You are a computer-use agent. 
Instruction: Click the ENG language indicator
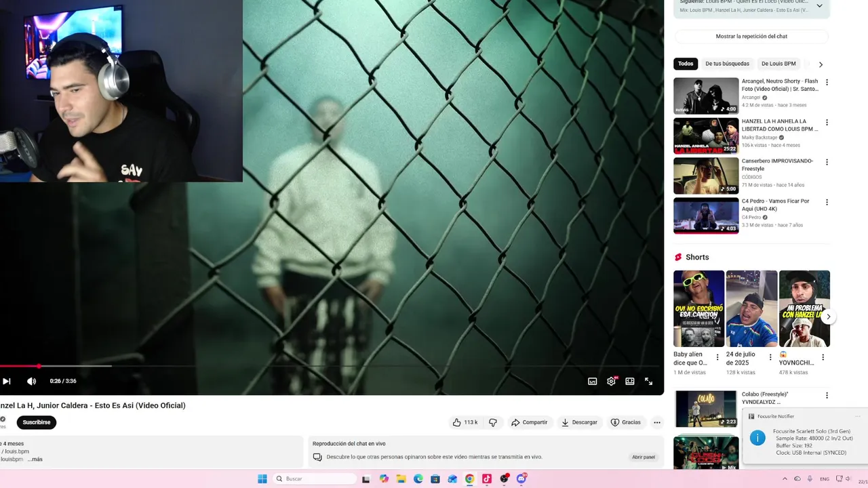(x=825, y=479)
